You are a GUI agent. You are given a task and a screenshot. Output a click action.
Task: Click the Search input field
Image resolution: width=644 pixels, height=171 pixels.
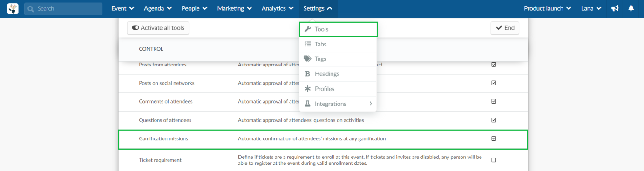pyautogui.click(x=63, y=9)
